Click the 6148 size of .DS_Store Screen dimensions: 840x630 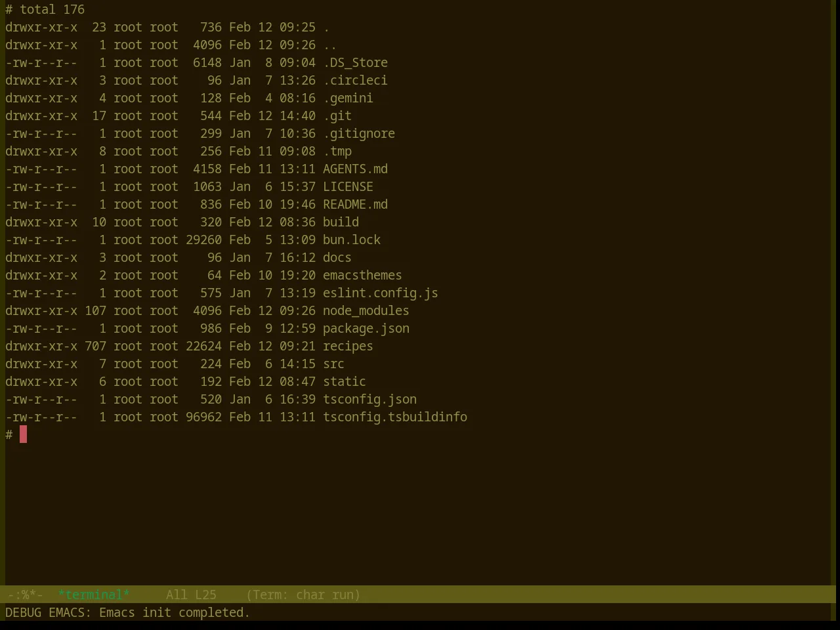207,62
